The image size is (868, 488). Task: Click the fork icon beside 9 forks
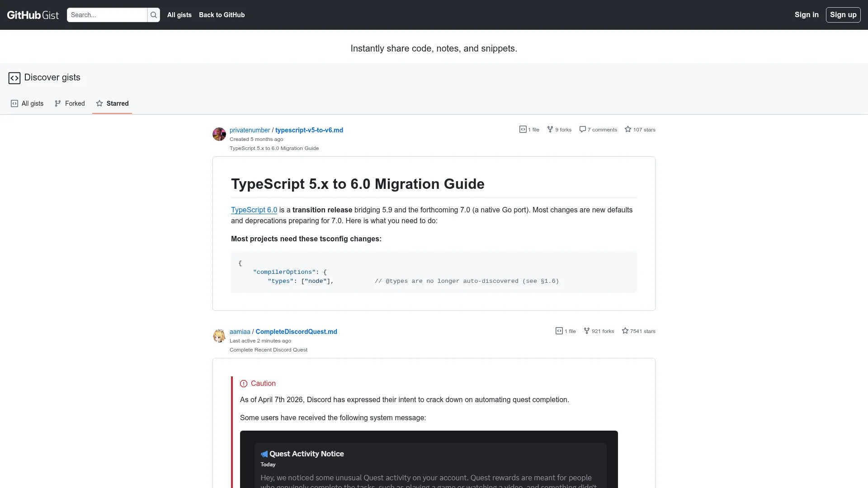[550, 129]
